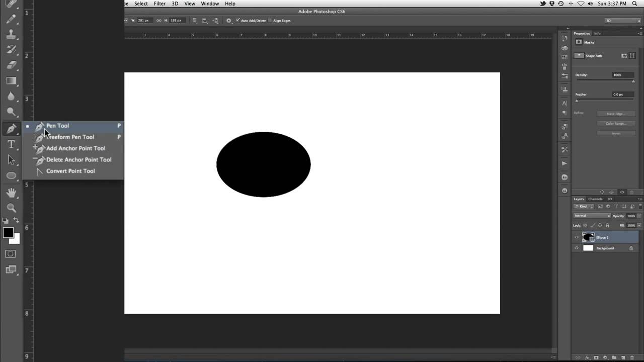
Task: Open the Opacity slider dropdown arrow
Action: click(639, 216)
